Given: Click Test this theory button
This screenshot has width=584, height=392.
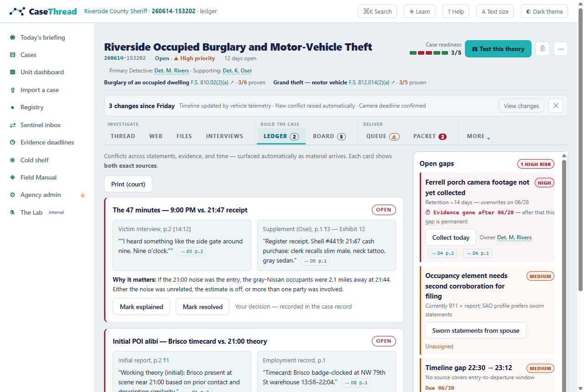Looking at the screenshot, I should pos(498,49).
